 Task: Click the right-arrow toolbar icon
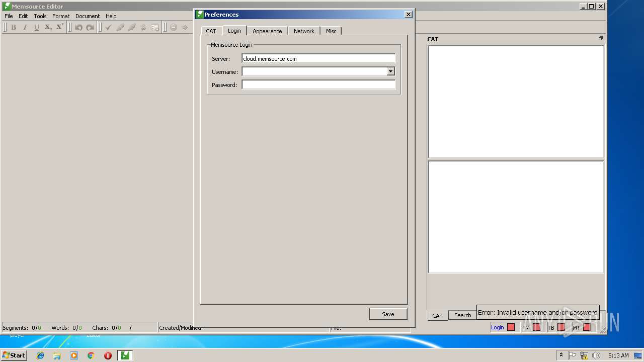point(185,27)
